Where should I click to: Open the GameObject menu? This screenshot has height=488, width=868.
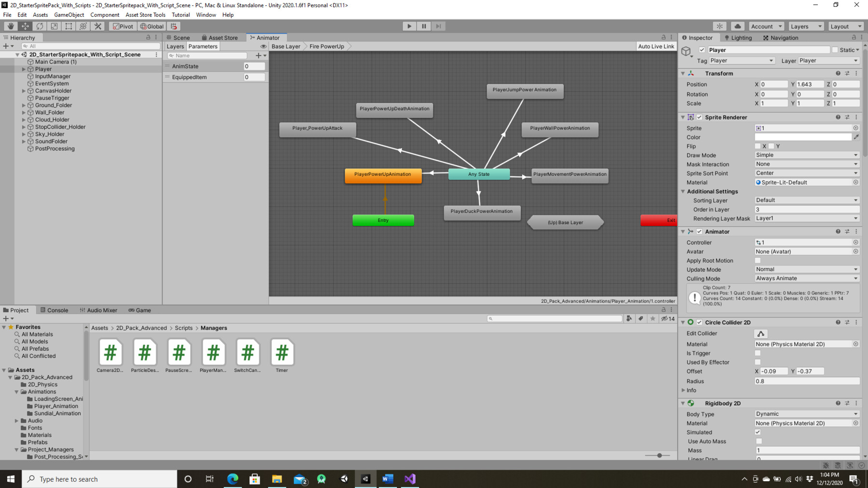click(69, 15)
